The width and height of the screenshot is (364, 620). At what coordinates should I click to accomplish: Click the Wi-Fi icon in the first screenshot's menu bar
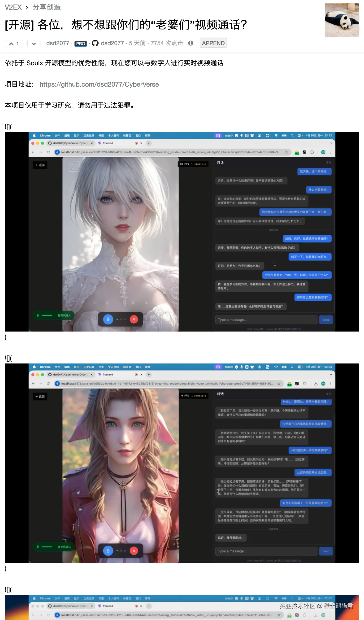[x=276, y=136]
